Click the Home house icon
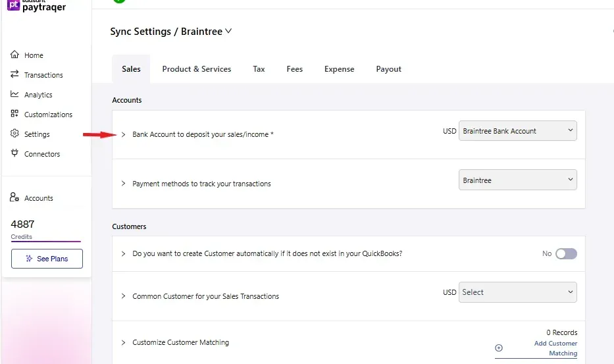The height and width of the screenshot is (364, 614). point(14,55)
